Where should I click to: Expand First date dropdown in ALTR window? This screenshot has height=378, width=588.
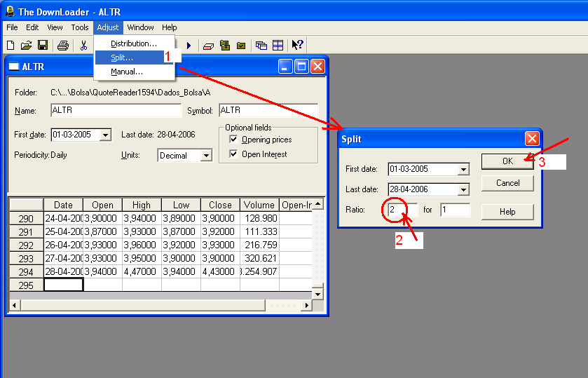pos(106,135)
